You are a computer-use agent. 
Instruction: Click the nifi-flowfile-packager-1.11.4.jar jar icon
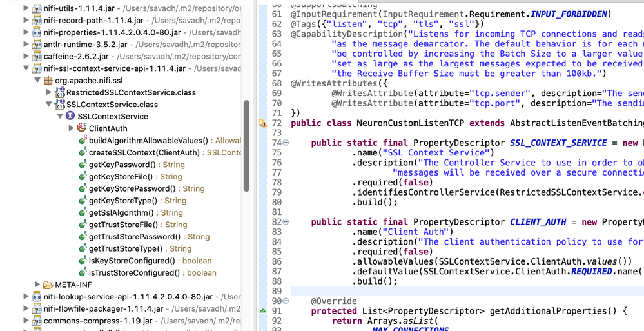tap(37, 308)
